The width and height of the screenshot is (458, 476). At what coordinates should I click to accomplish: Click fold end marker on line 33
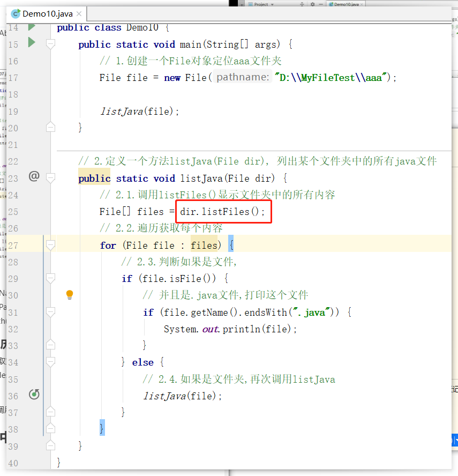[x=50, y=345]
